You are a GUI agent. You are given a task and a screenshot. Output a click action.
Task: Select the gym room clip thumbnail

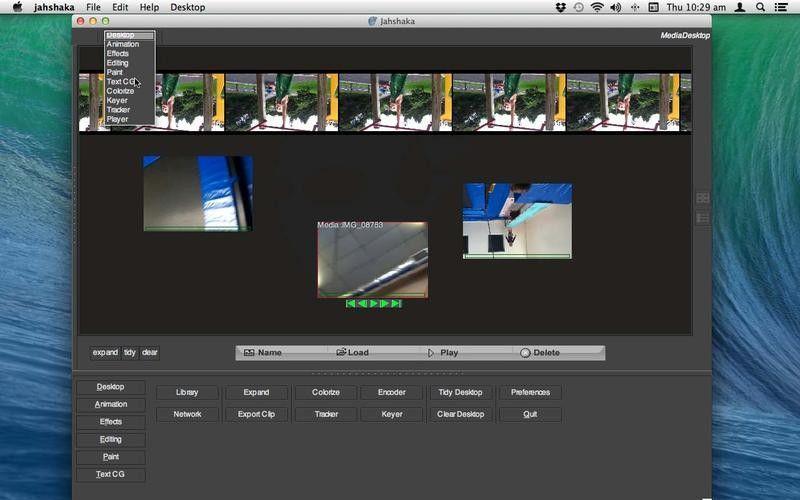517,221
